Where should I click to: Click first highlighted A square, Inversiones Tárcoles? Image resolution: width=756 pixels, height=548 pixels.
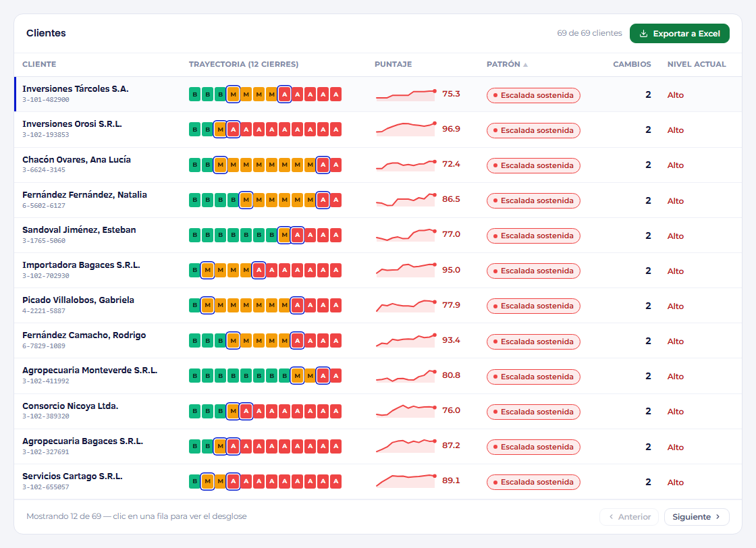pos(284,94)
